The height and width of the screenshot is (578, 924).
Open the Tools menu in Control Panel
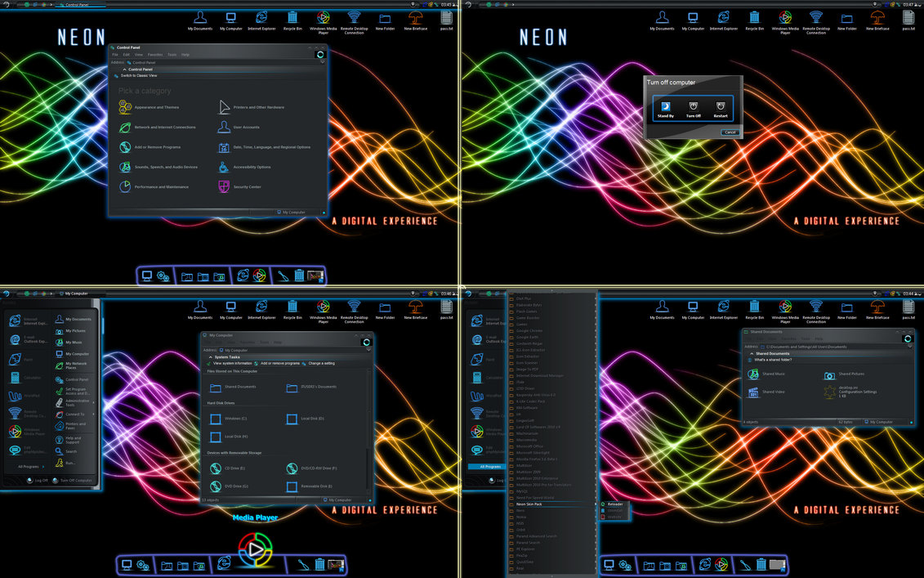(x=172, y=54)
